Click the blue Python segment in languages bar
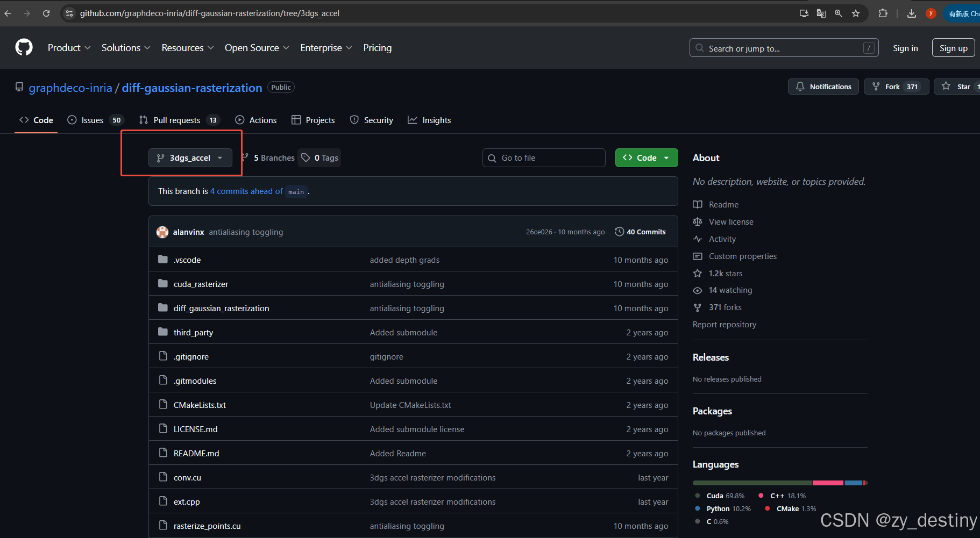 tap(854, 483)
